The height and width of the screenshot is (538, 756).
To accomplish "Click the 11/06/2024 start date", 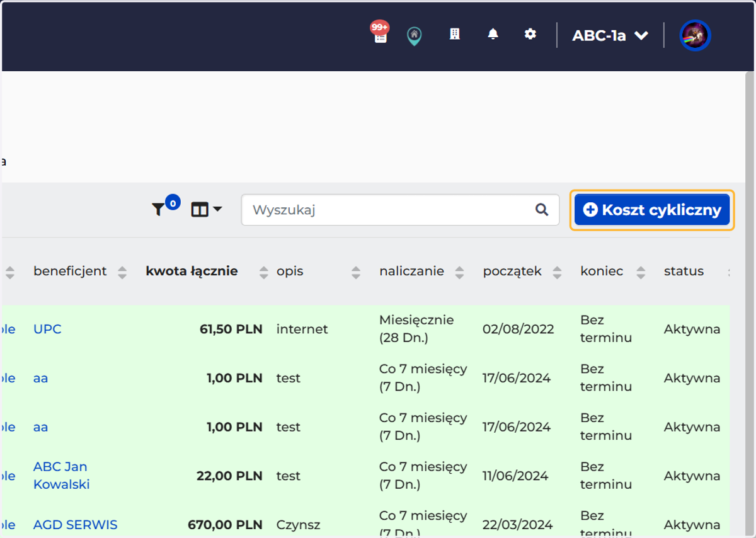I will [516, 476].
